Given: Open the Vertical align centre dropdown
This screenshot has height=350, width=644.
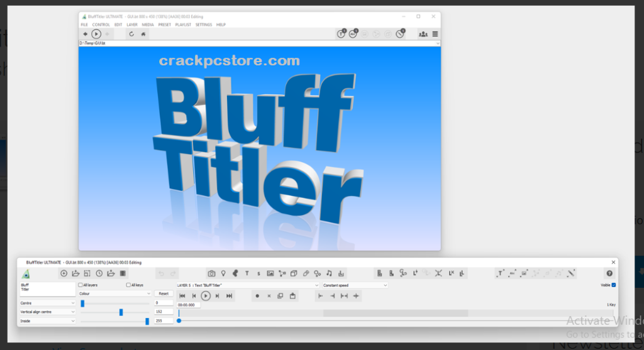Looking at the screenshot, I should click(x=48, y=312).
